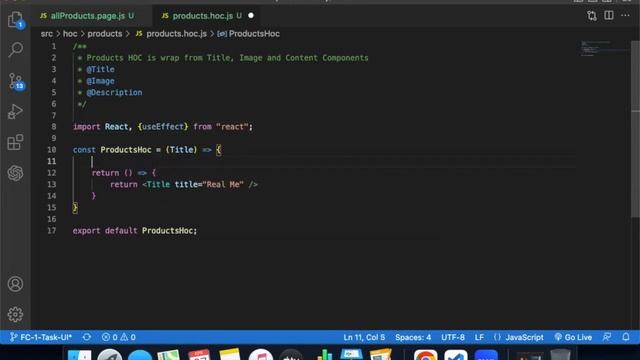Click the Open Changes icon in editor toolbar
The image size is (640, 360).
point(592,16)
